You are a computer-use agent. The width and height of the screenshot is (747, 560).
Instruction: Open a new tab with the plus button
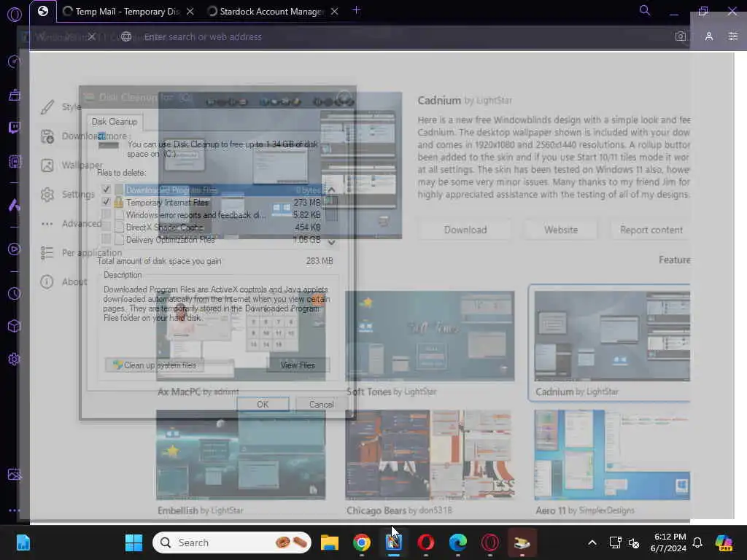coord(356,10)
